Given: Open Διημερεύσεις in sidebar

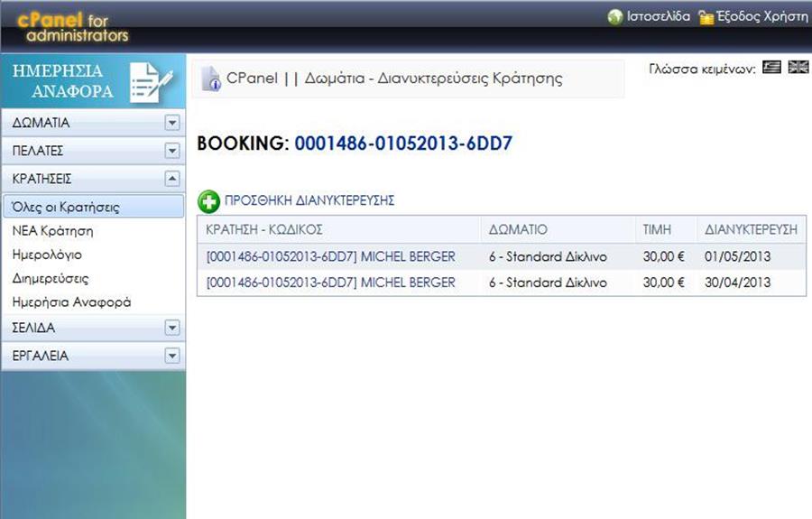Looking at the screenshot, I should pos(51,278).
